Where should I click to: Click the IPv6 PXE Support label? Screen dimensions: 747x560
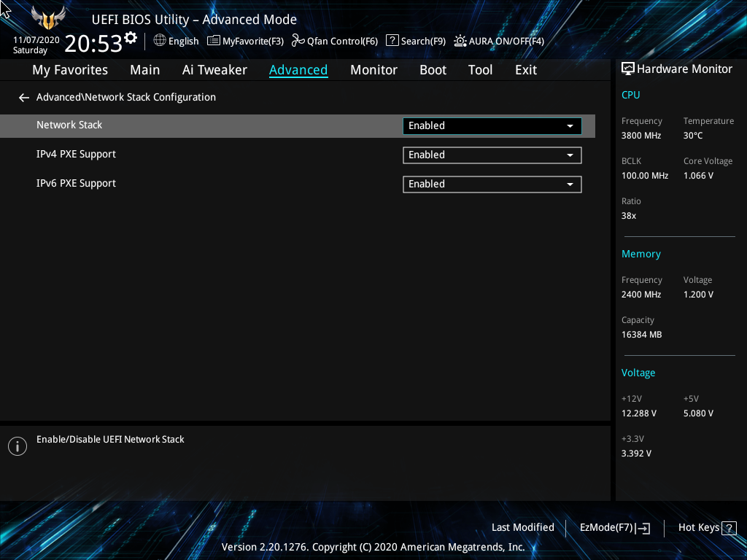[x=76, y=183]
